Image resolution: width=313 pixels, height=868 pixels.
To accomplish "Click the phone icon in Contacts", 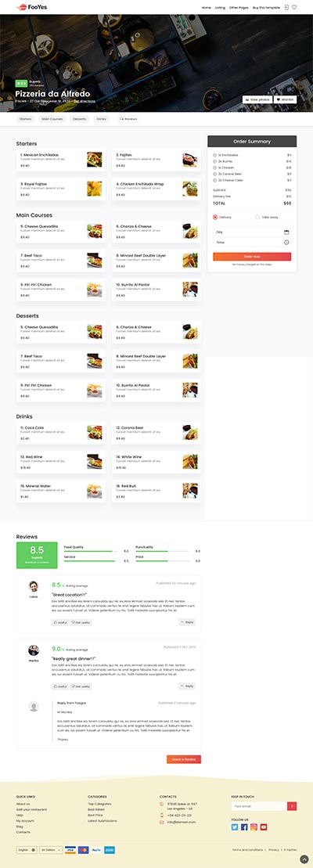I will click(x=161, y=815).
